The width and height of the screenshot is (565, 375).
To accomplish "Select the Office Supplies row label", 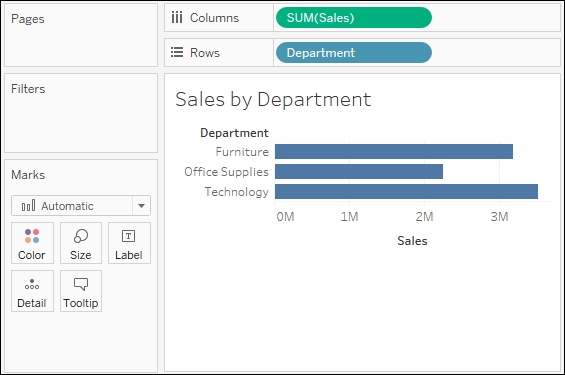I will [226, 172].
